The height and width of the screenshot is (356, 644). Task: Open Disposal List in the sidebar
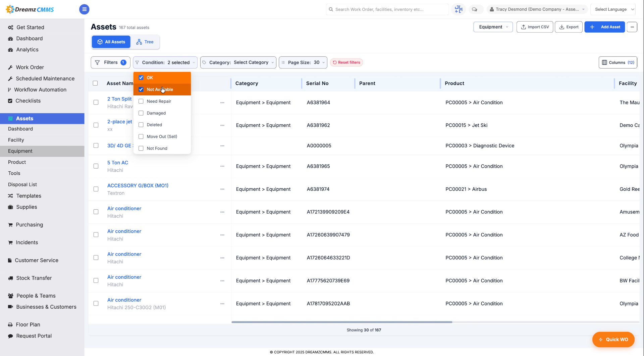pos(22,184)
